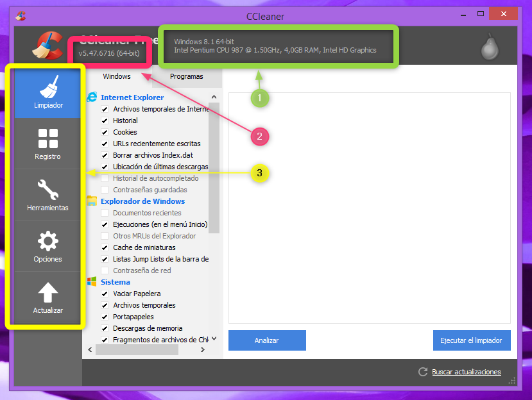Click the Windows 8.1 64-bit text
532x400 pixels.
(204, 42)
